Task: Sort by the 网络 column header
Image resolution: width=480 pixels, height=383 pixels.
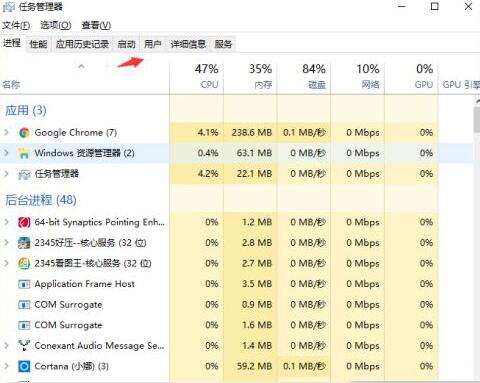Action: tap(358, 77)
